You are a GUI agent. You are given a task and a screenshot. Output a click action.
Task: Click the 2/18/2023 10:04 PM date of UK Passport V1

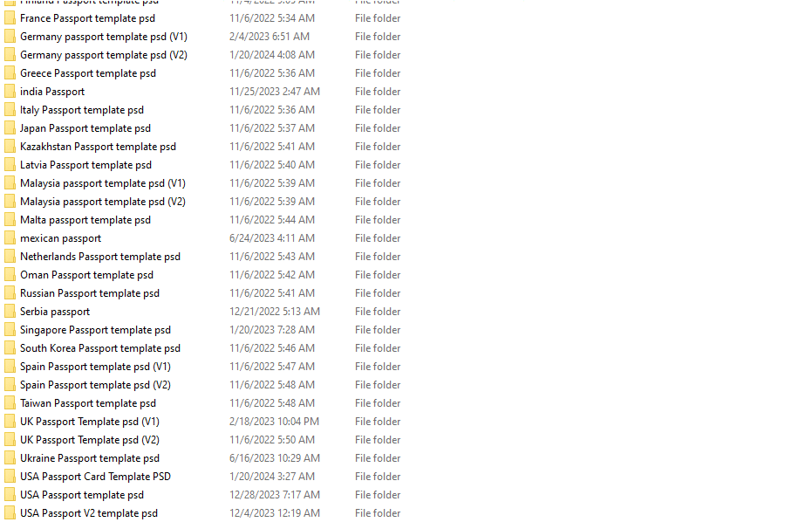[x=274, y=422]
